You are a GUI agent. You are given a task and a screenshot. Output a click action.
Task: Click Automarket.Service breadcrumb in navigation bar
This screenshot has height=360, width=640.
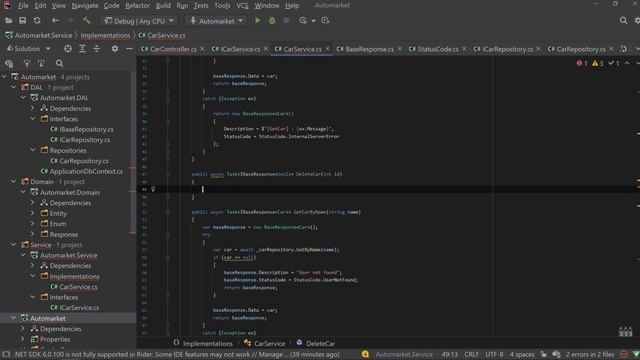pyautogui.click(x=39, y=36)
